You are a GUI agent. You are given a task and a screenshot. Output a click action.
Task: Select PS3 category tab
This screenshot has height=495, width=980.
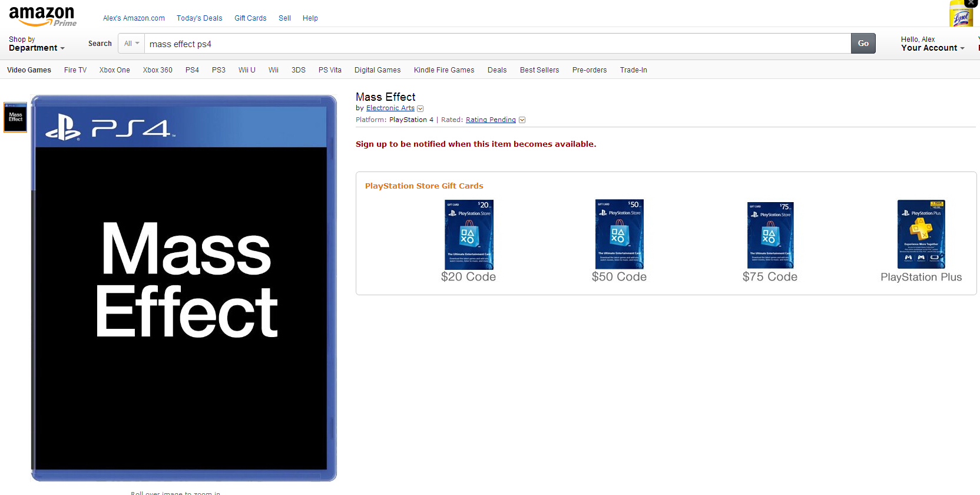tap(218, 70)
